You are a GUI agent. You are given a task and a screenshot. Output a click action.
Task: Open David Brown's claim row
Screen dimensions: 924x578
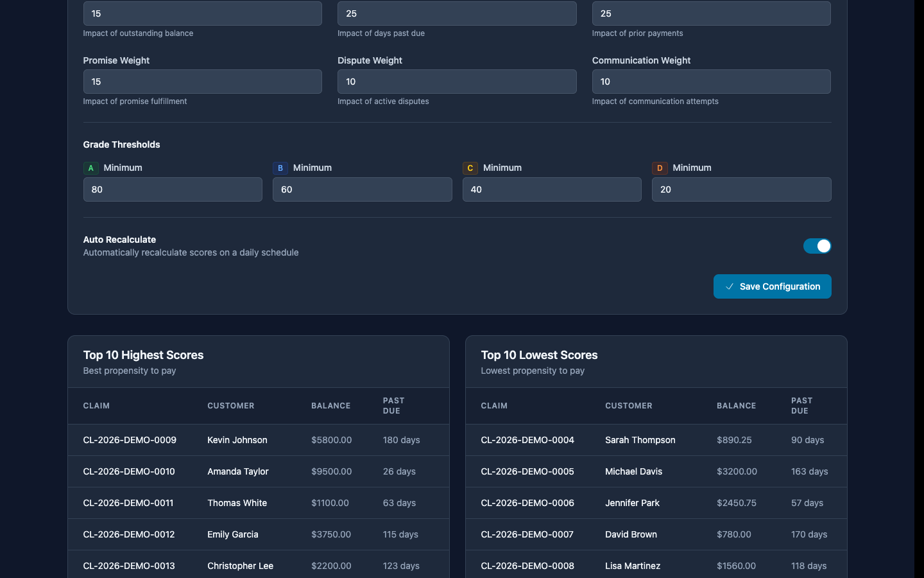[x=631, y=534]
